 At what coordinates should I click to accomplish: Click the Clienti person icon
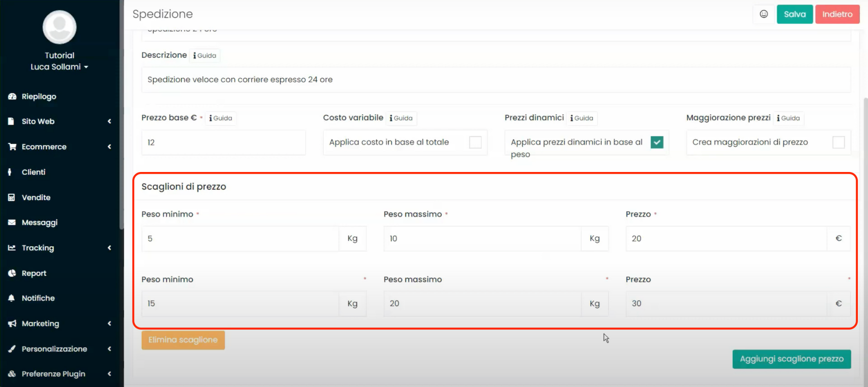10,172
